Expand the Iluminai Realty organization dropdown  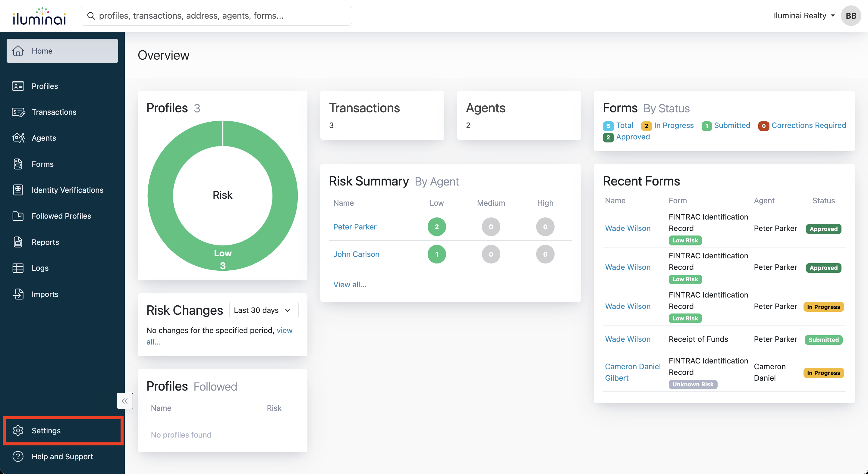tap(804, 15)
